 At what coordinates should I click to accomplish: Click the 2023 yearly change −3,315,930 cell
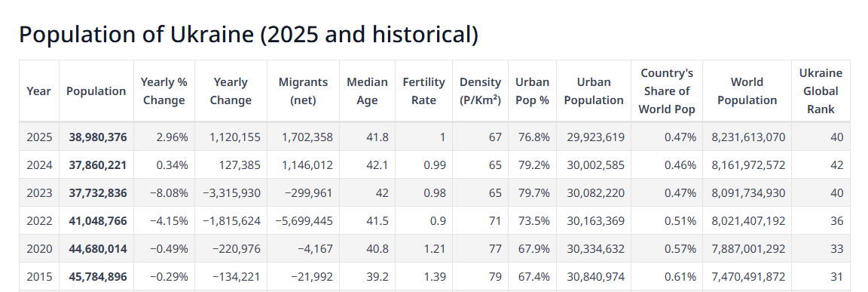[231, 193]
